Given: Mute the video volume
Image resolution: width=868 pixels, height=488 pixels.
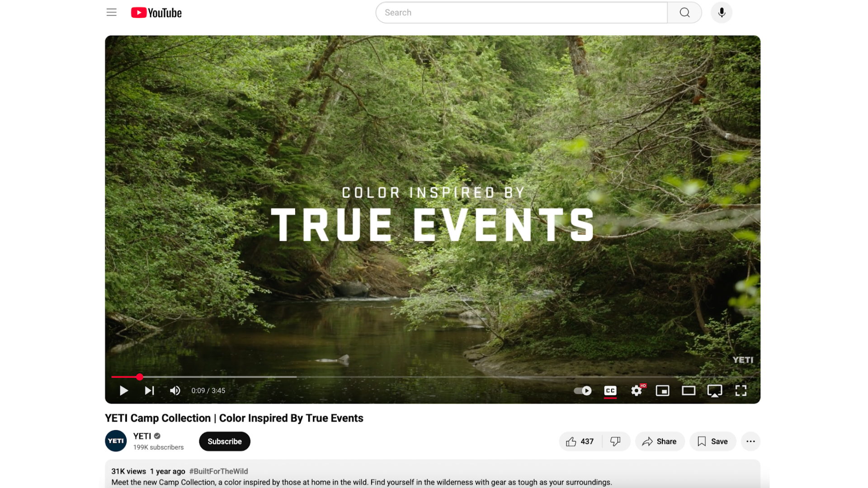Looking at the screenshot, I should point(175,391).
